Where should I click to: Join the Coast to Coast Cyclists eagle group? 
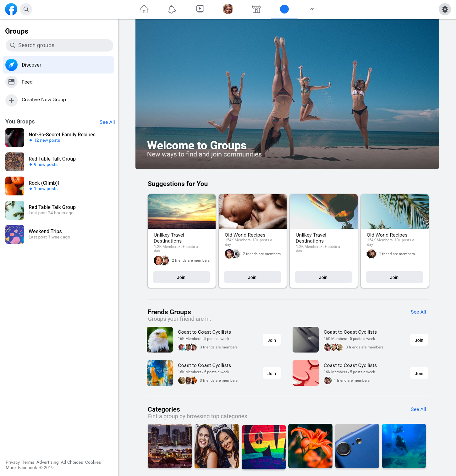[272, 340]
